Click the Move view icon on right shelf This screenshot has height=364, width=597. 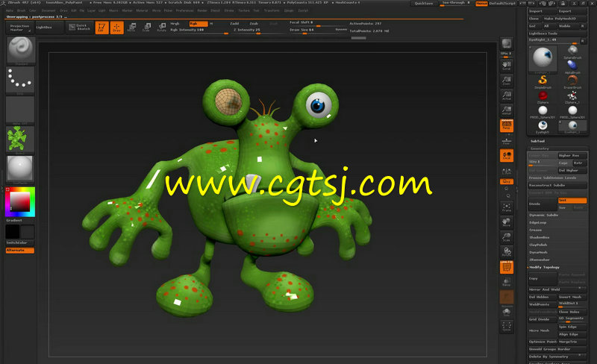tap(507, 222)
